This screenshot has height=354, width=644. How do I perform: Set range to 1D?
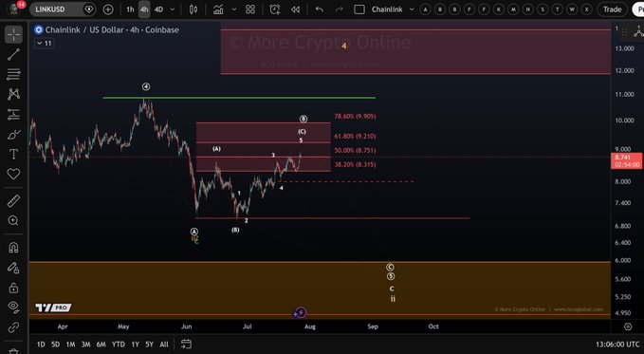pos(41,345)
